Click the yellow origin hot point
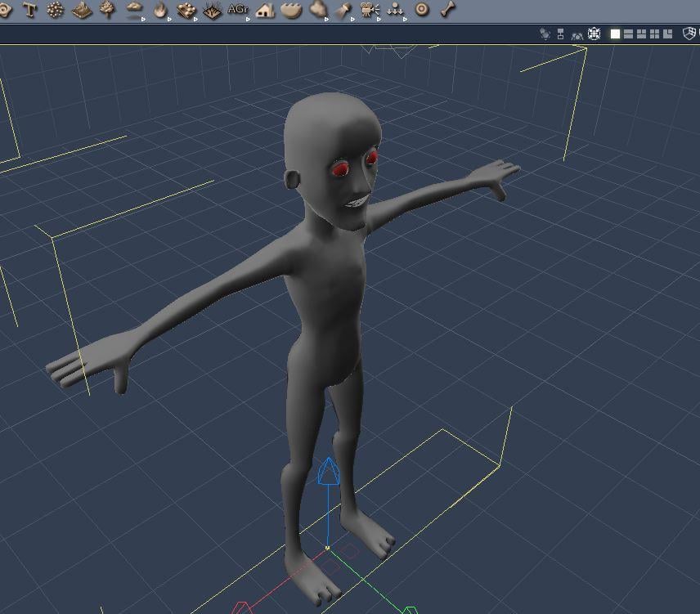 coord(327,548)
